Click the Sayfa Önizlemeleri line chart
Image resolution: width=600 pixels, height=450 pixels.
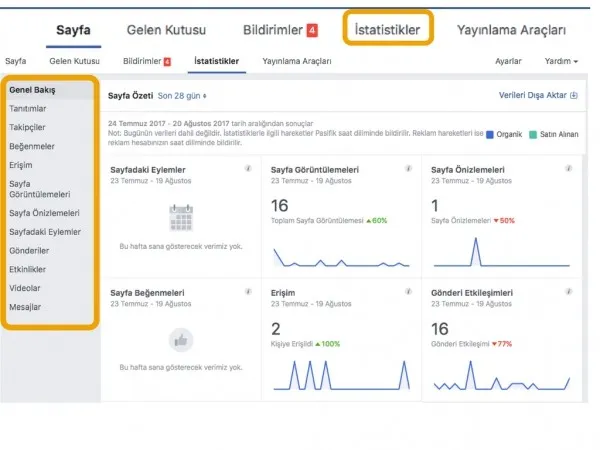(502, 252)
